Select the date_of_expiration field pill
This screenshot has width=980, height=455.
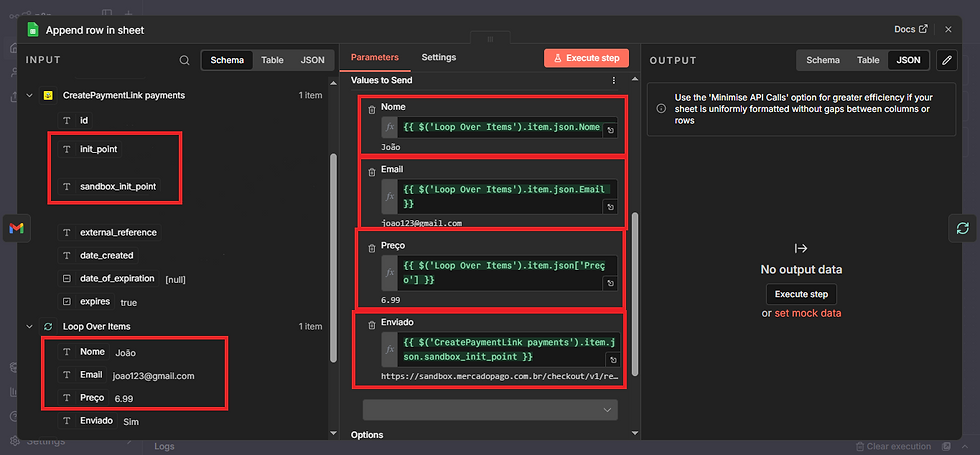coord(109,279)
